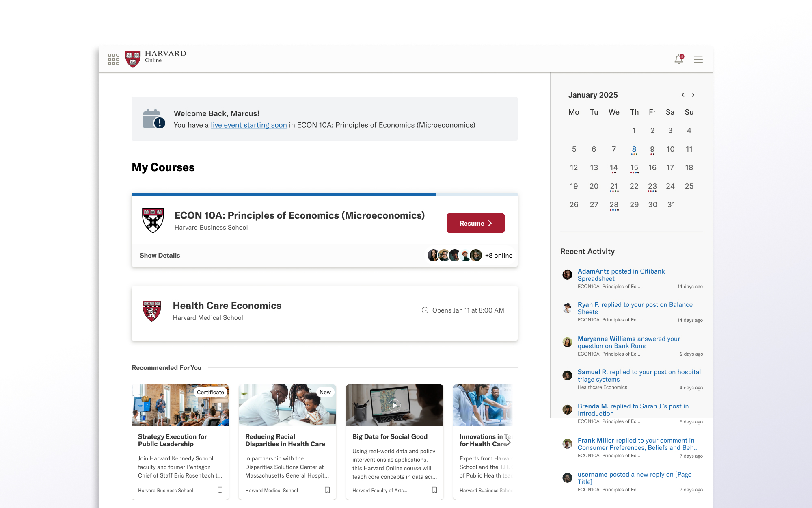Open AdamAntz Citibank Spreadsheet post
Image resolution: width=812 pixels, height=508 pixels.
[x=621, y=275]
